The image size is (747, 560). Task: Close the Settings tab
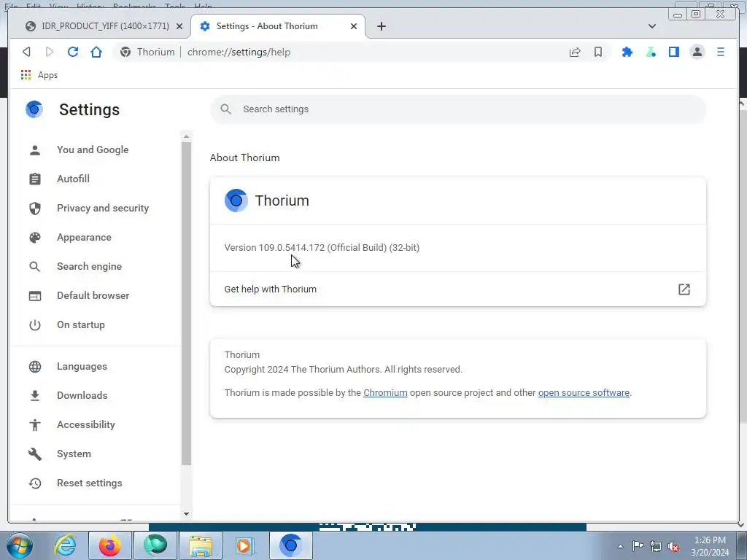tap(354, 26)
